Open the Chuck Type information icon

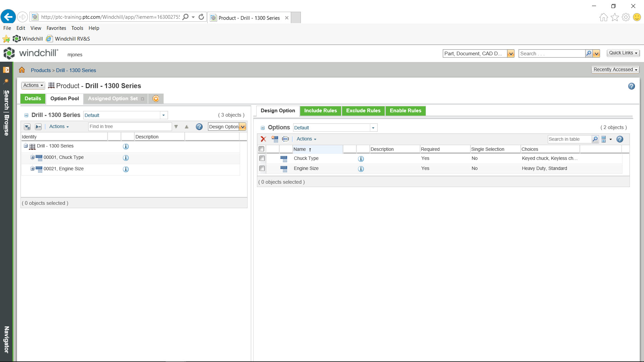[361, 159]
